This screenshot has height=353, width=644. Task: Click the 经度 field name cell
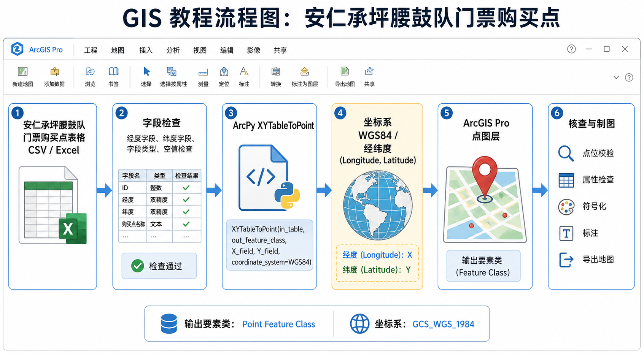132,199
